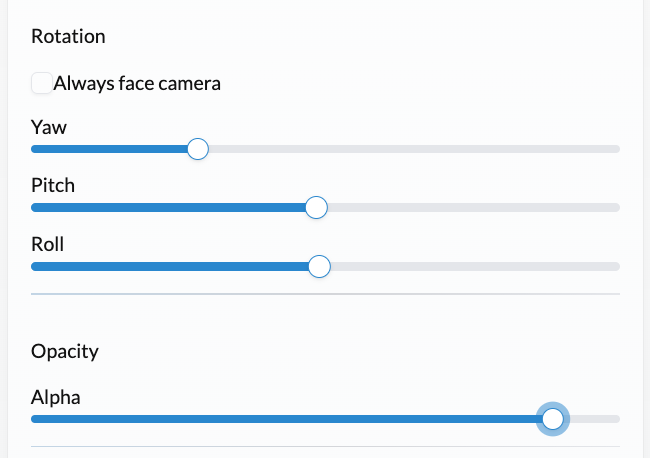The width and height of the screenshot is (650, 458).
Task: Click the Alpha label
Action: click(x=56, y=397)
